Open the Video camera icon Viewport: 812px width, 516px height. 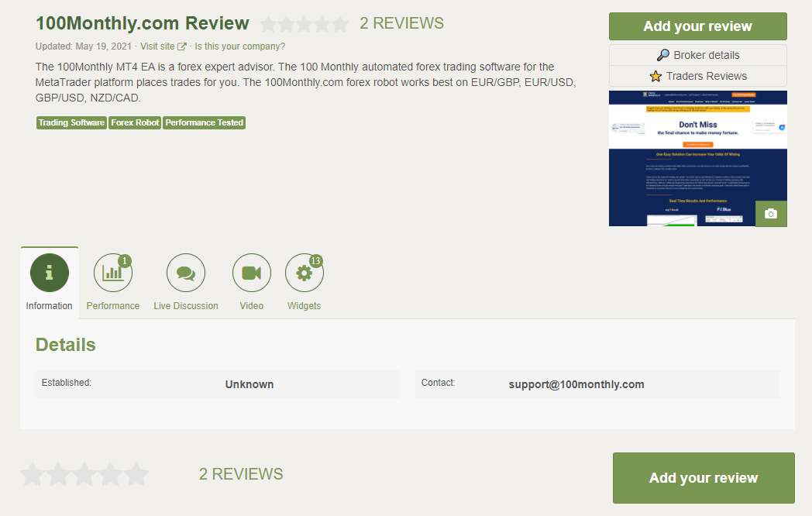pos(252,273)
